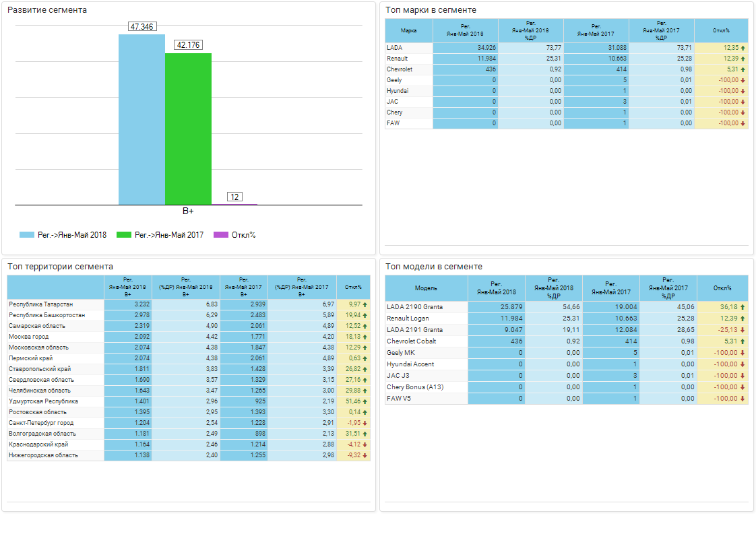Screen dimensions: 756x534
Task: Click the red arrow in Санкт-Петербург город row
Action: (x=365, y=423)
